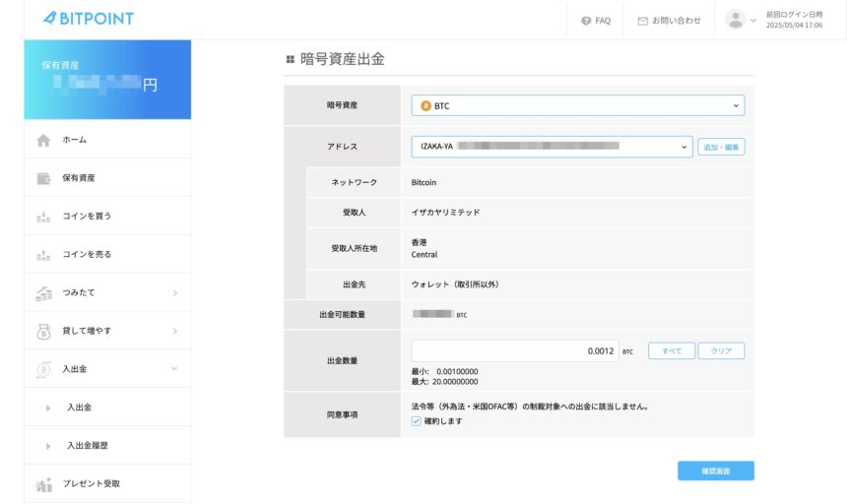The width and height of the screenshot is (847, 504).
Task: Uncheck the 確約します agreement checkbox
Action: tap(416, 421)
